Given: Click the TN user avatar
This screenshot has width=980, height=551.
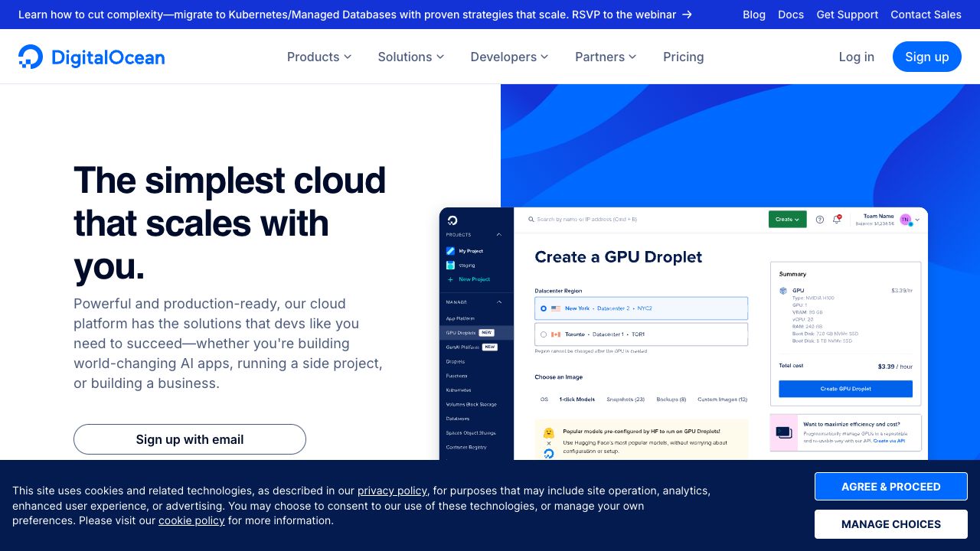Looking at the screenshot, I should coord(905,220).
